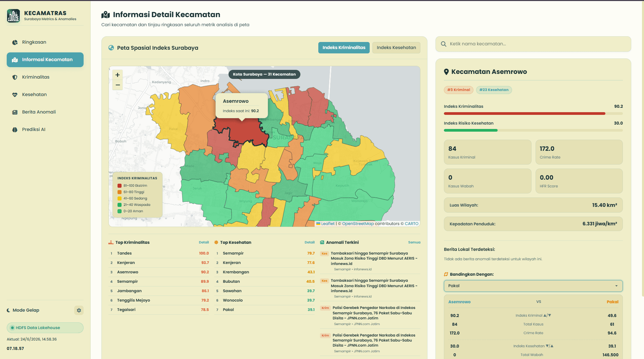Viewport: 644px width, 359px height.
Task: Click the red 81–100 Ekstrim legend swatch
Action: pos(119,186)
